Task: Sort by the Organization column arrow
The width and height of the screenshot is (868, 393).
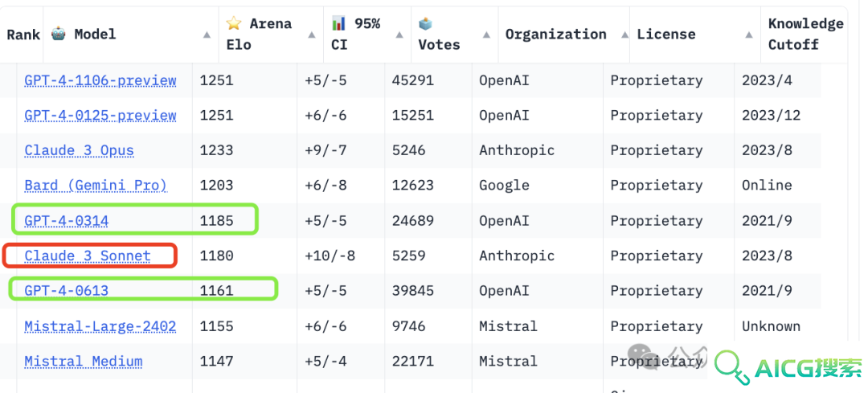Action: (625, 35)
